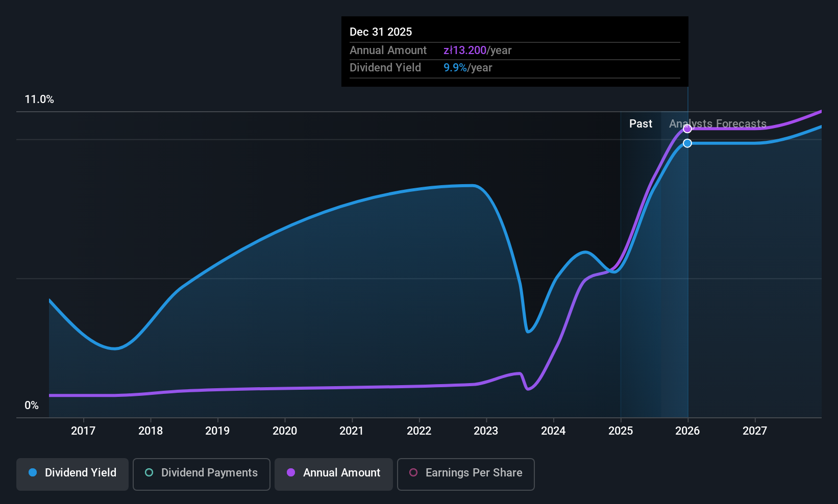Click the 2019 axis label
The height and width of the screenshot is (504, 838).
point(217,431)
